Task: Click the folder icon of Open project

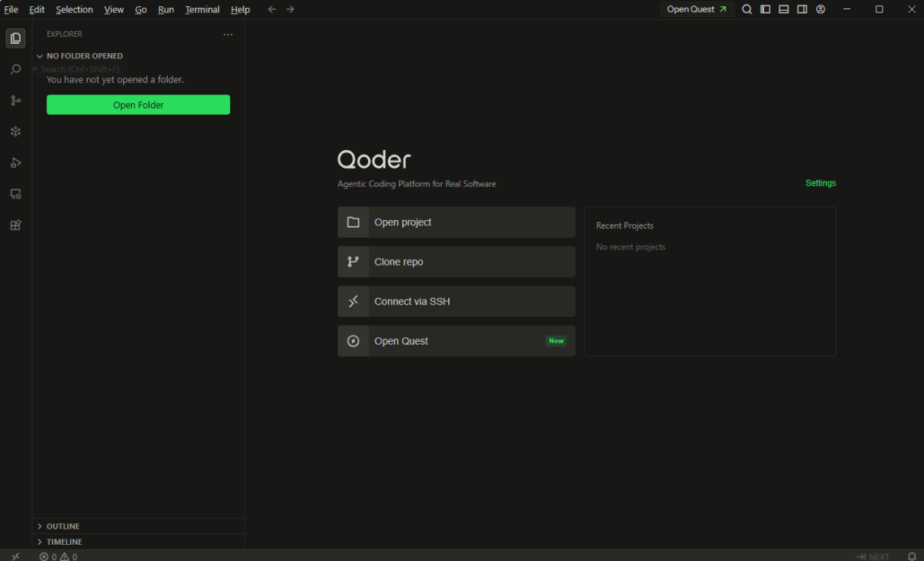Action: (353, 222)
